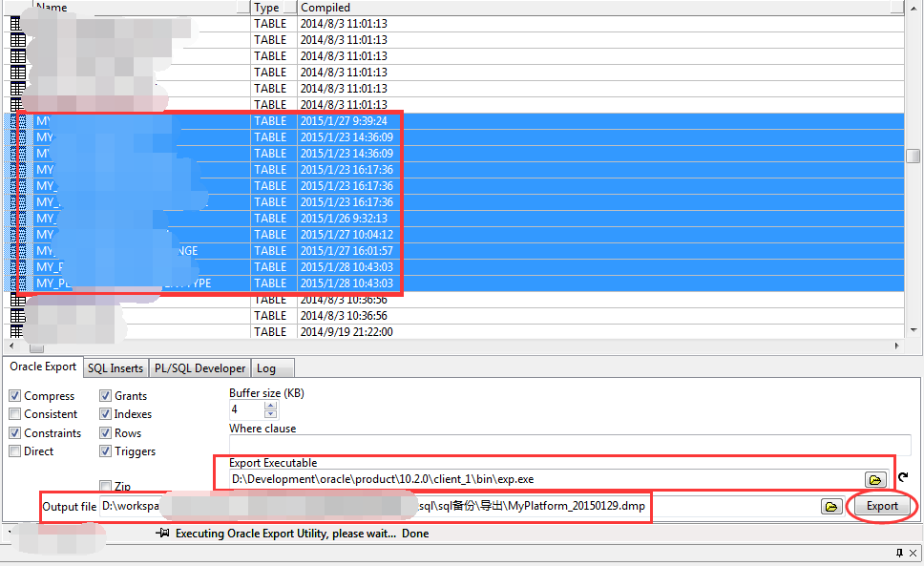Image resolution: width=924 pixels, height=566 pixels.
Task: Click the pin icon in the status bar
Action: pos(162,533)
